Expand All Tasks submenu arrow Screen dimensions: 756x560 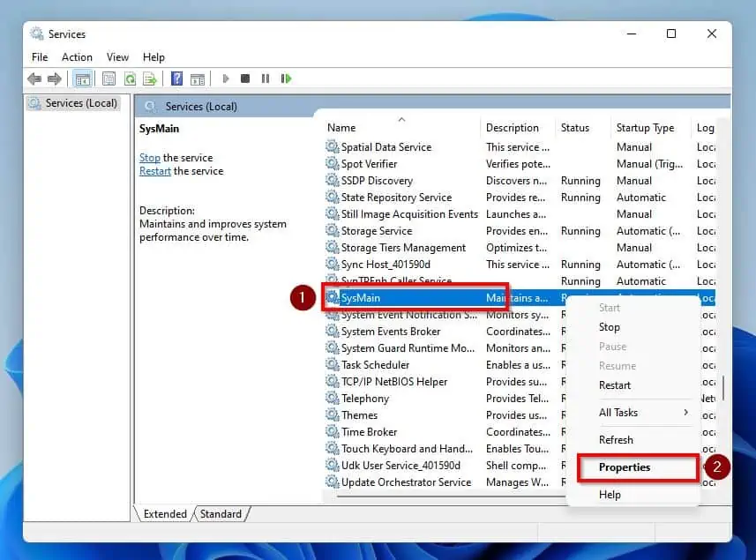click(x=685, y=412)
